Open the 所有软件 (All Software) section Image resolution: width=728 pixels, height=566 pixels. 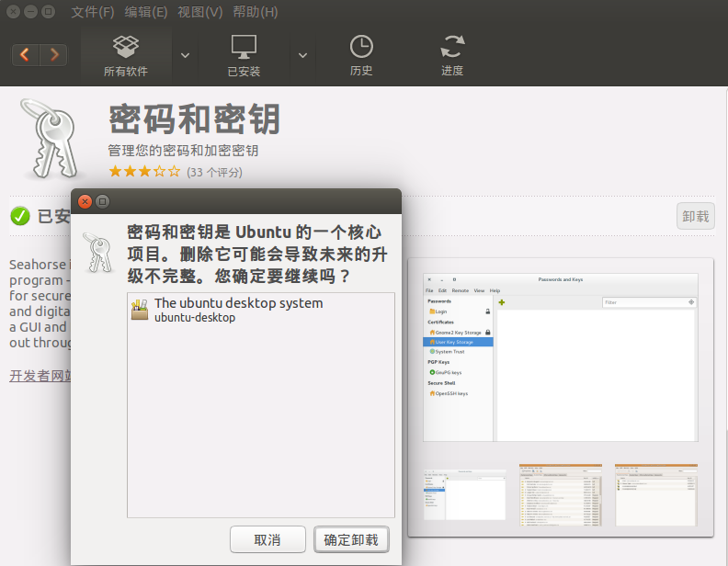126,56
